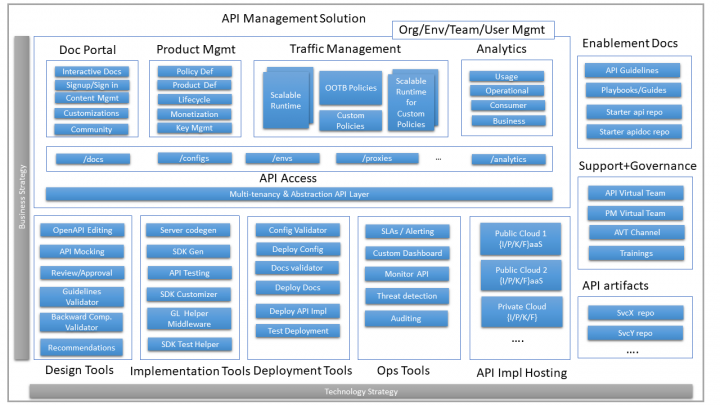Click the Interactive Docs box

(x=91, y=72)
